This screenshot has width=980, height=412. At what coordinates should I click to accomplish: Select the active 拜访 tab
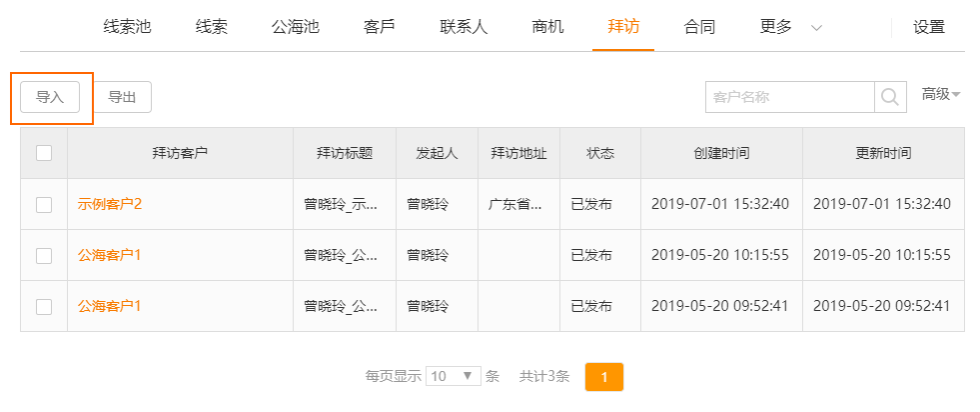tap(623, 27)
